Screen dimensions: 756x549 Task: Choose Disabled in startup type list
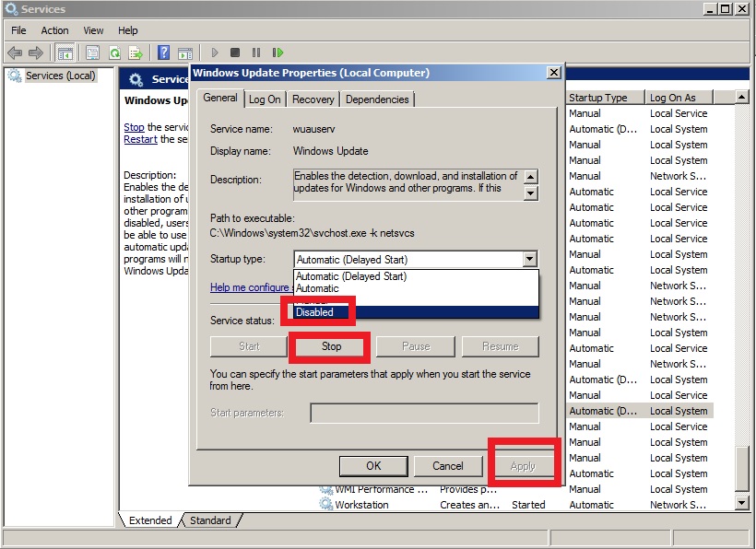pos(416,312)
